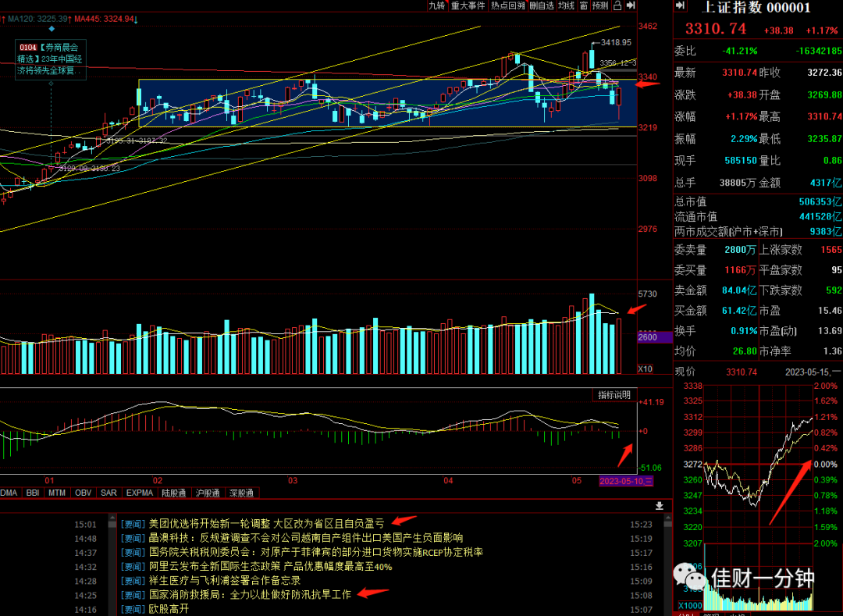Open 热点回溯 hot topic review
The width and height of the screenshot is (843, 616).
(x=507, y=5)
